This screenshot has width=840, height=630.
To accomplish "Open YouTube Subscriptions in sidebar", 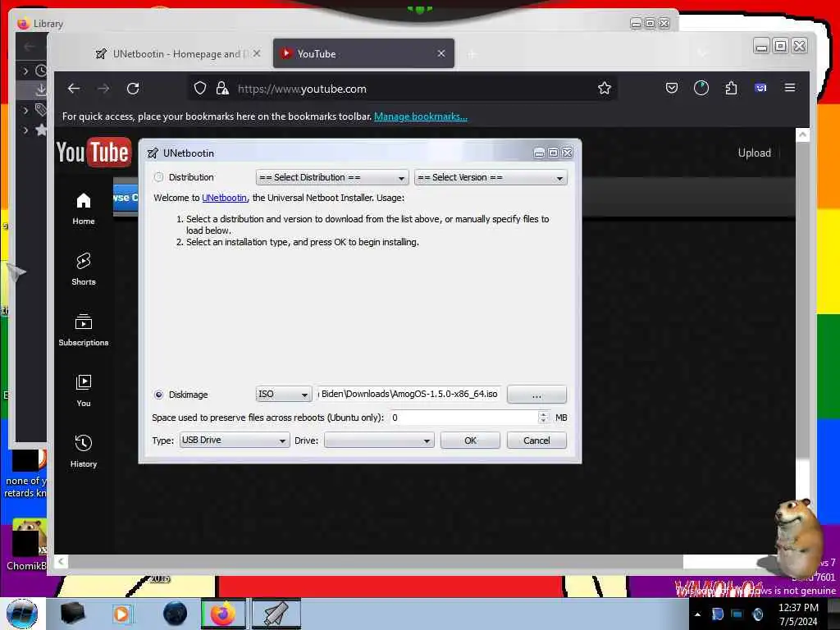I will (x=84, y=330).
